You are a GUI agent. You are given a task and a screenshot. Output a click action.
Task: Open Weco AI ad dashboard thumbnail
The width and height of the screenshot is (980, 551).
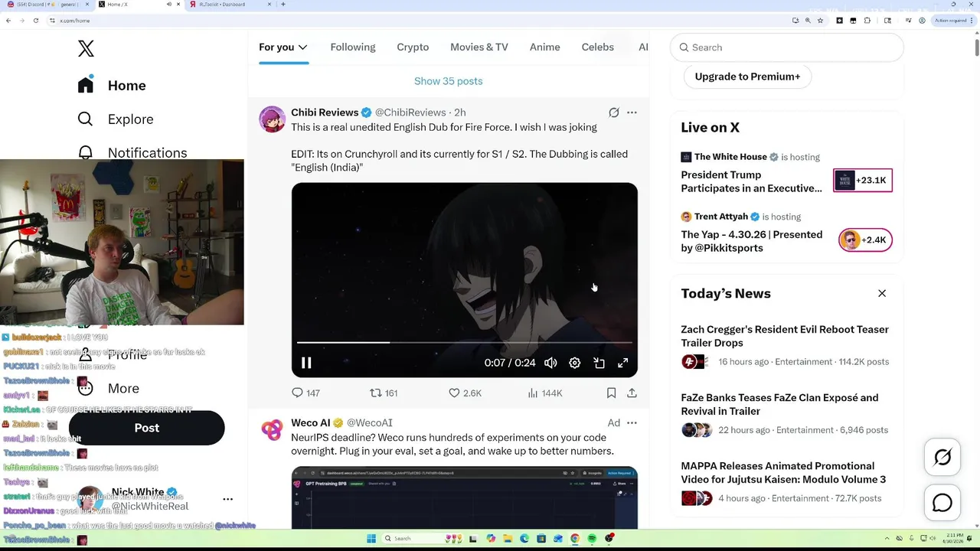[x=465, y=497]
